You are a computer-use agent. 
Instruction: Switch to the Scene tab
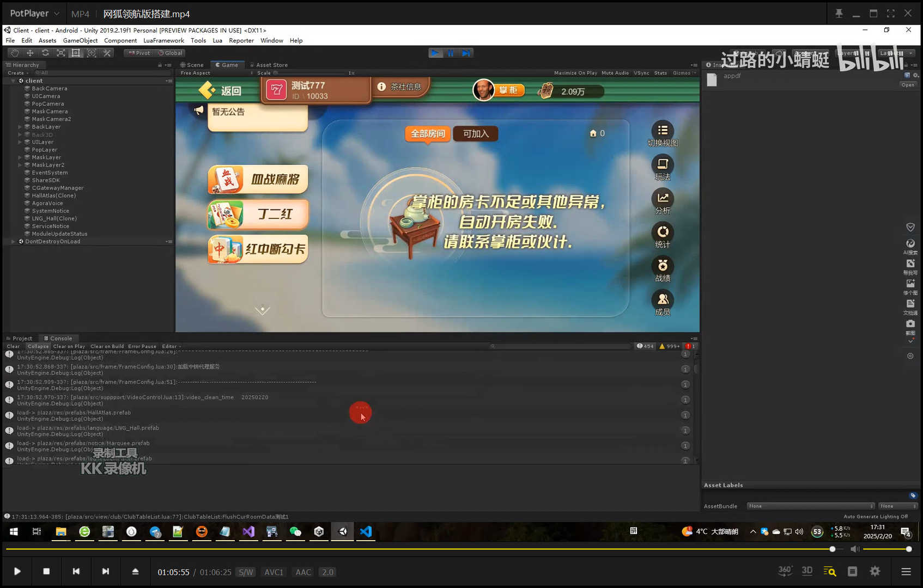tap(192, 65)
